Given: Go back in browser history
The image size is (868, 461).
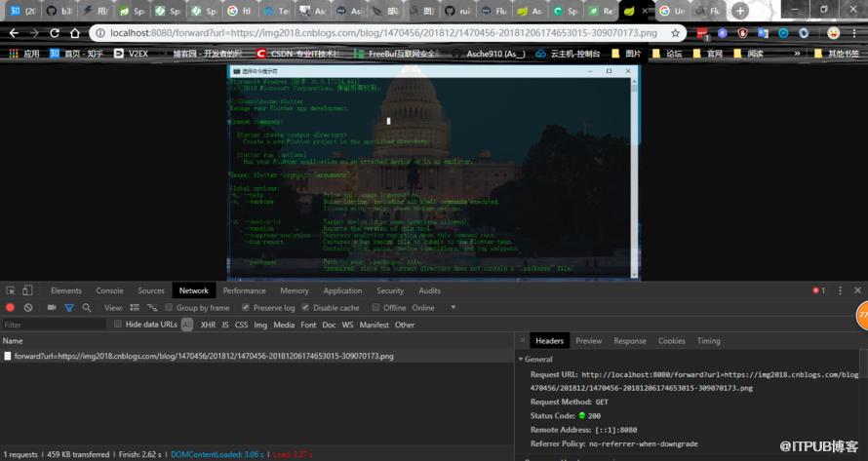Looking at the screenshot, I should (x=14, y=33).
